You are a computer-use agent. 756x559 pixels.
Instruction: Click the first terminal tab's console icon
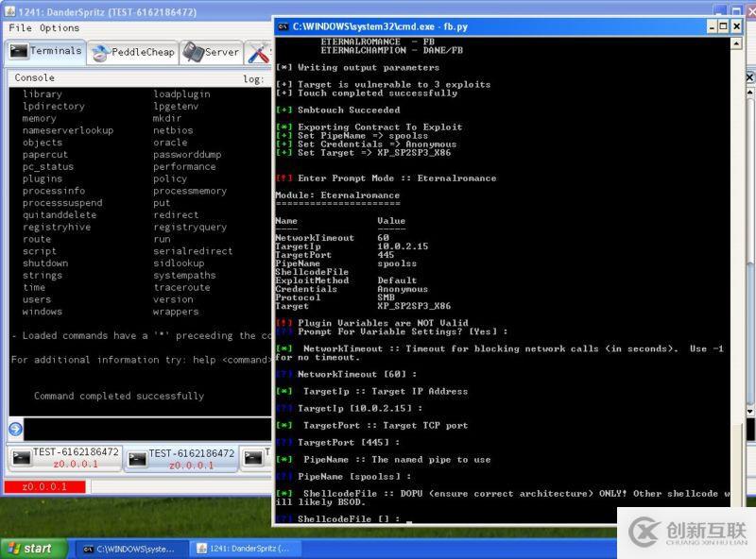[21, 457]
